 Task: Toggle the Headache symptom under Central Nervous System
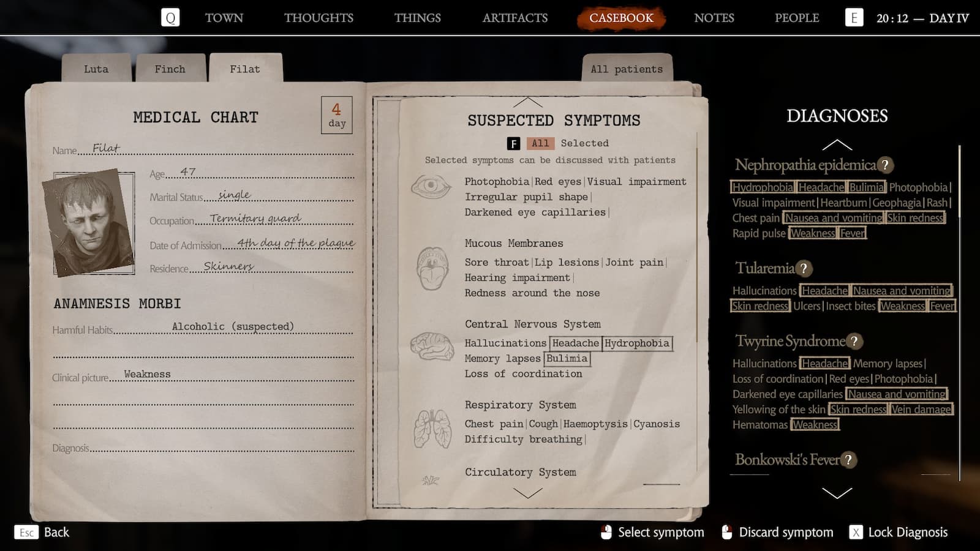[575, 343]
